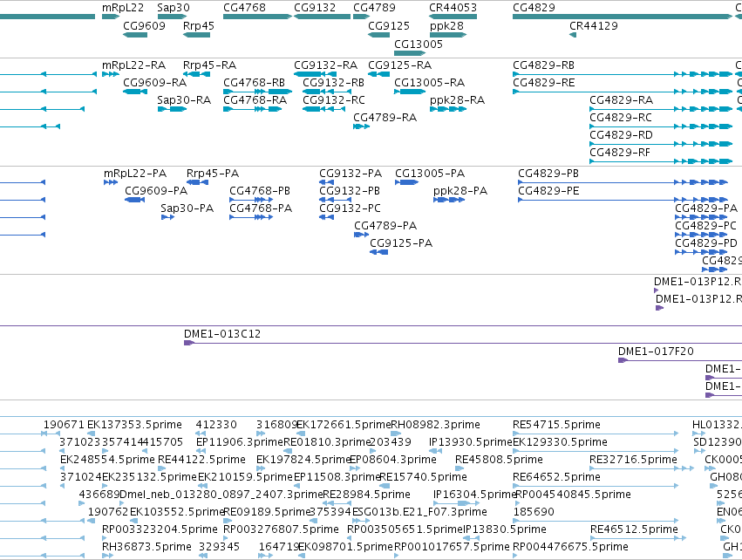Click the CG4768-RB transcript label

tap(254, 83)
